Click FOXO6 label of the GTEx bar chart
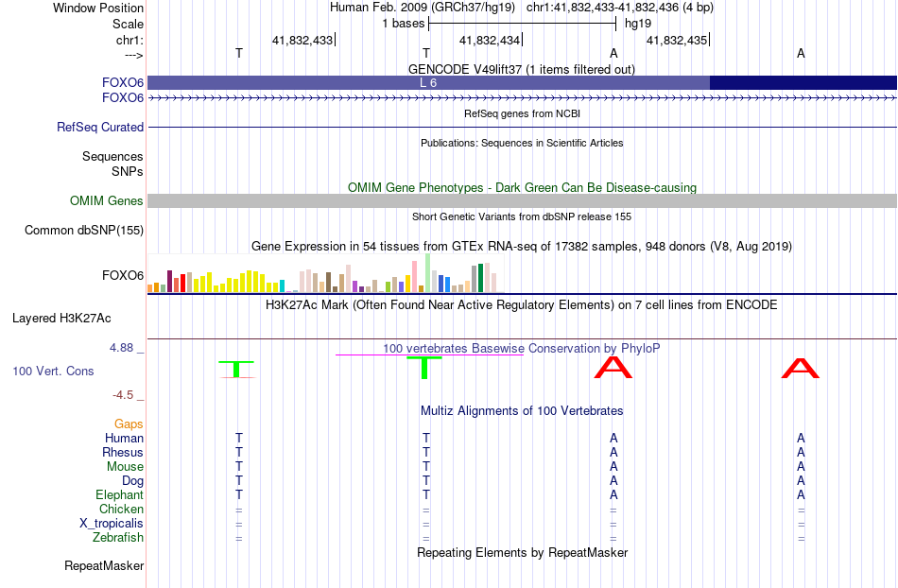The width and height of the screenshot is (898, 588). [123, 275]
